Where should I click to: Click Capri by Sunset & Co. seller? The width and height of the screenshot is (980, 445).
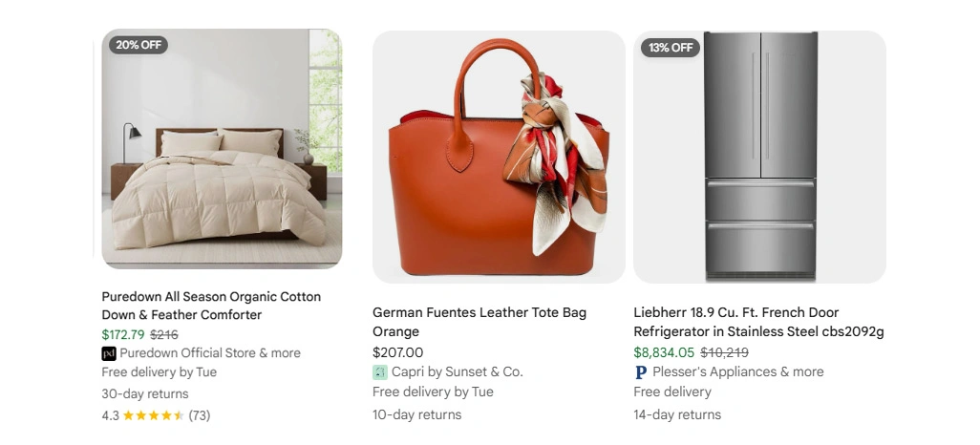pos(457,371)
